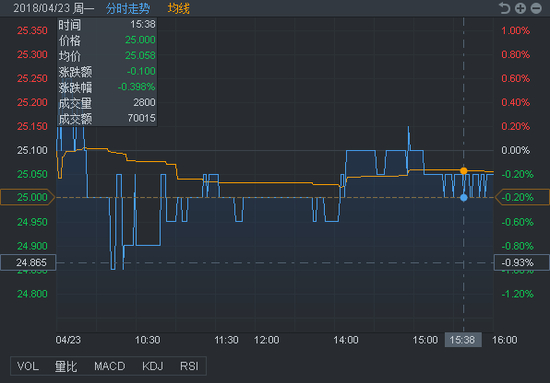The width and height of the screenshot is (550, 383).
Task: Click the undo/reset zoom arrow icon
Action: point(504,8)
